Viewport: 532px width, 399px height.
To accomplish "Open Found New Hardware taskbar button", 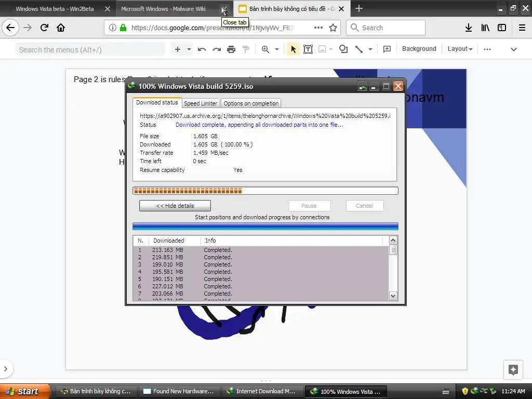I will pyautogui.click(x=179, y=391).
